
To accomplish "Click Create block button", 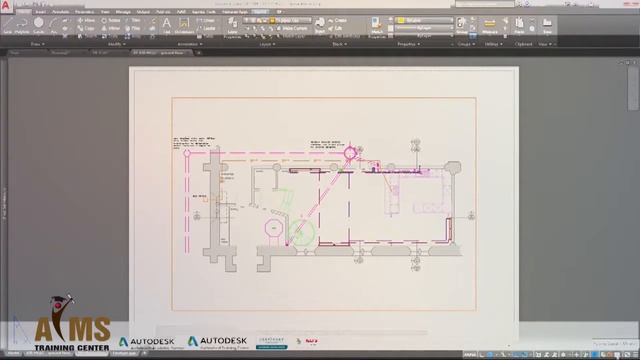I will point(338,20).
